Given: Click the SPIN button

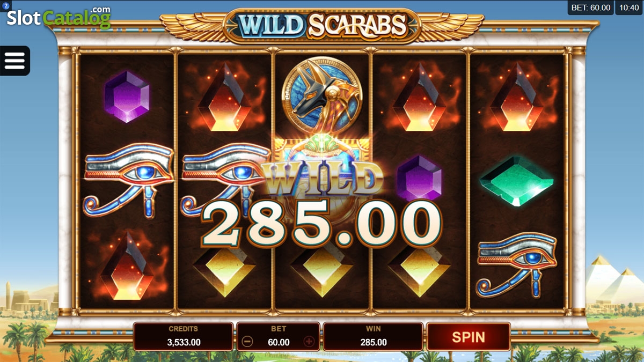Looking at the screenshot, I should (x=468, y=337).
